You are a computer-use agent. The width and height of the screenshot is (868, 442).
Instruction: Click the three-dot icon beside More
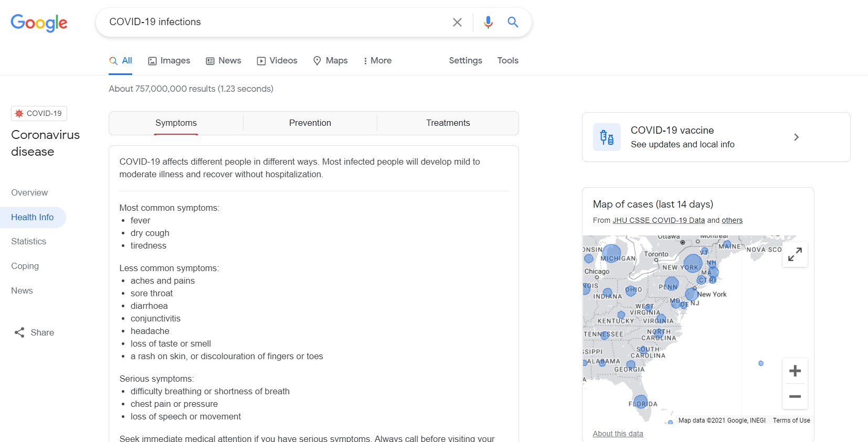365,61
